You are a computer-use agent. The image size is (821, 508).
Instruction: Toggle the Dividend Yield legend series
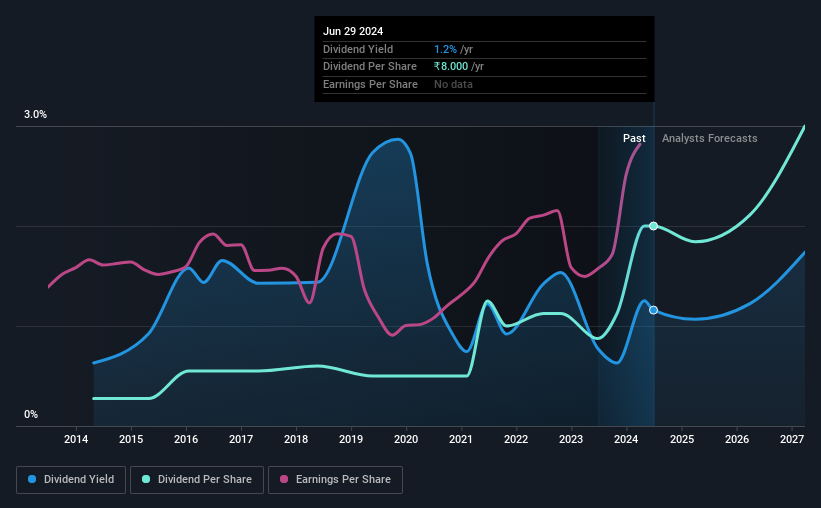tap(71, 479)
